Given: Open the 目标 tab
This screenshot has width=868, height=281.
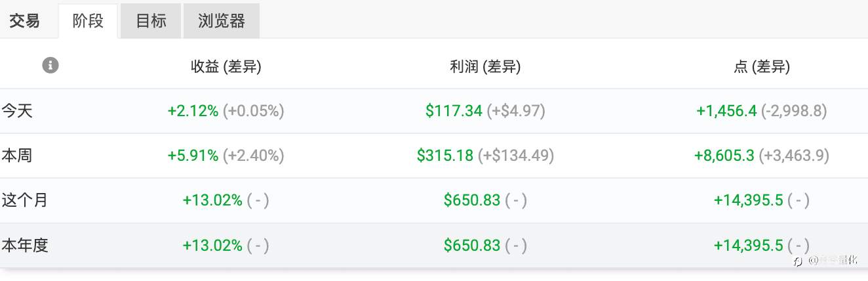Looking at the screenshot, I should coord(151,21).
